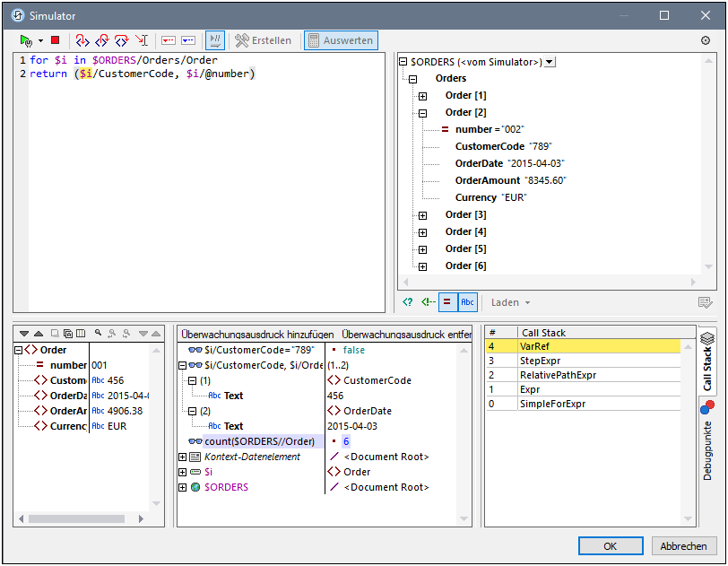Collapse the Order [2] node
Screen dimensions: 728x566
tap(423, 113)
